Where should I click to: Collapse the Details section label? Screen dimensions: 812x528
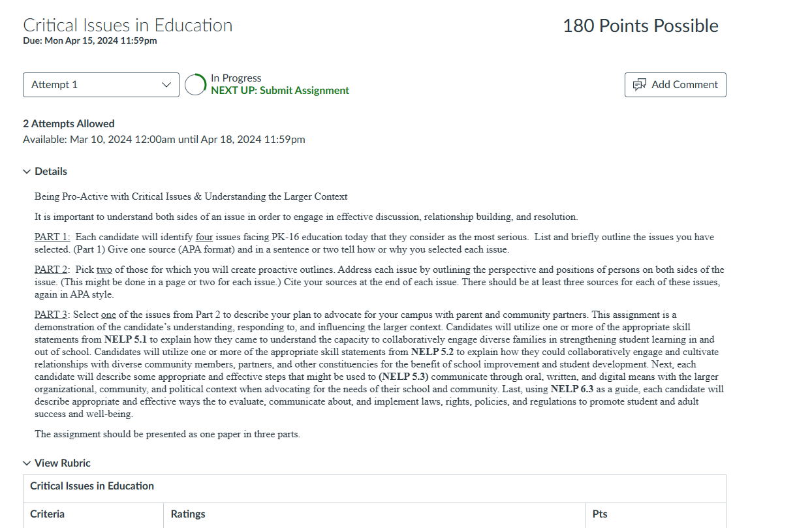click(51, 172)
